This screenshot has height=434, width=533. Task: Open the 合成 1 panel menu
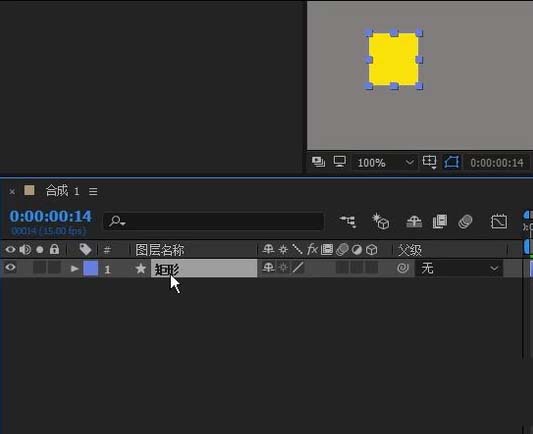93,191
